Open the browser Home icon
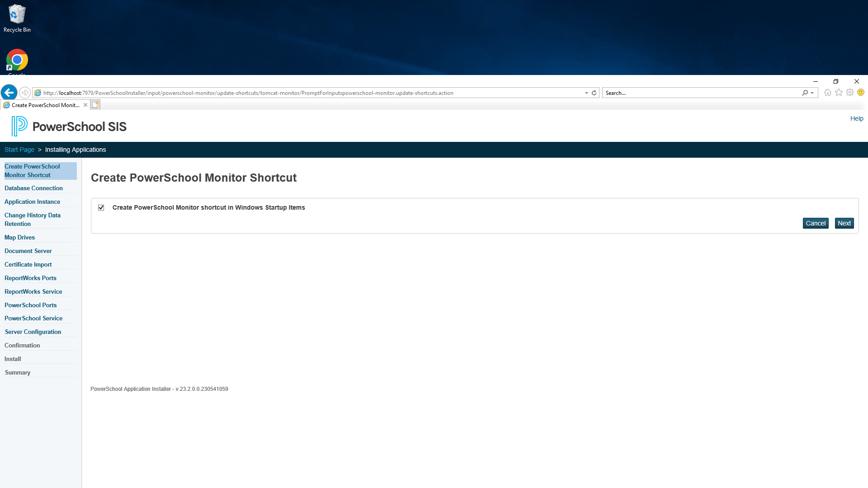Viewport: 868px width, 488px height. [x=828, y=93]
